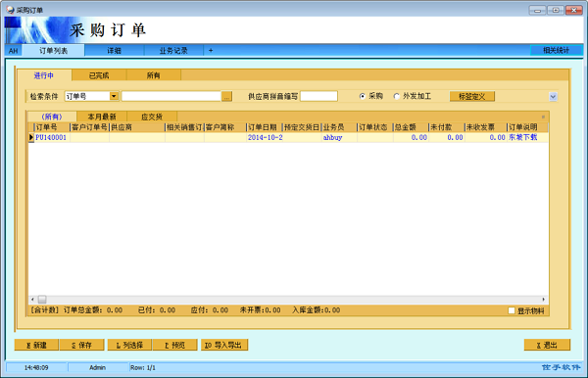Select the 采购 radio button

pos(363,96)
